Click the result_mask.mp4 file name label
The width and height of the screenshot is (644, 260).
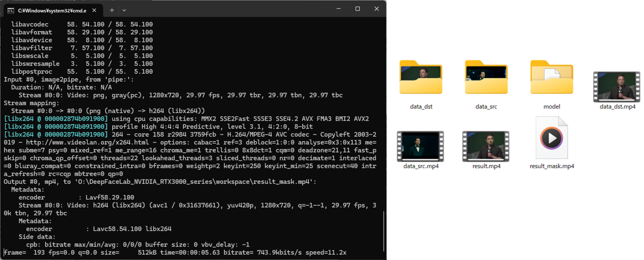552,166
